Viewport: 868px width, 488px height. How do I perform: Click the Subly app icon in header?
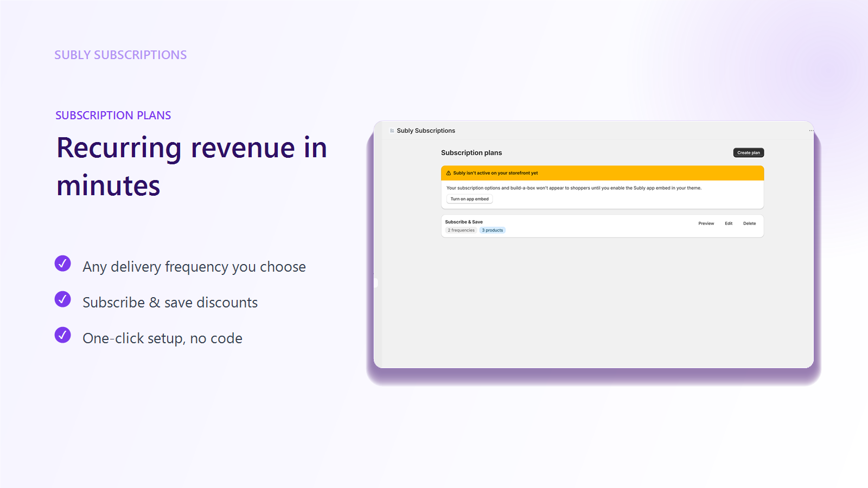tap(392, 131)
